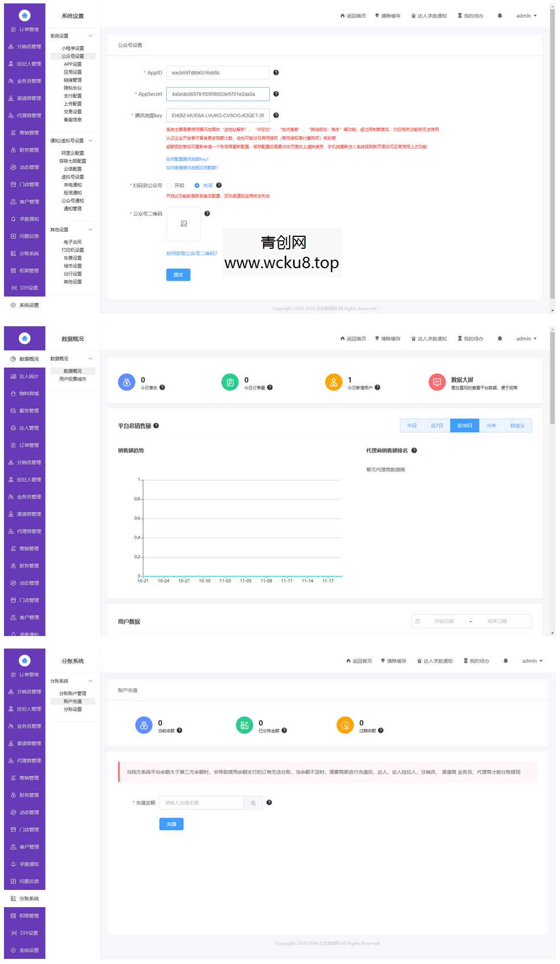560x964 pixels.
Task: Open 阿里云配置 submenu item
Action: tap(73, 153)
